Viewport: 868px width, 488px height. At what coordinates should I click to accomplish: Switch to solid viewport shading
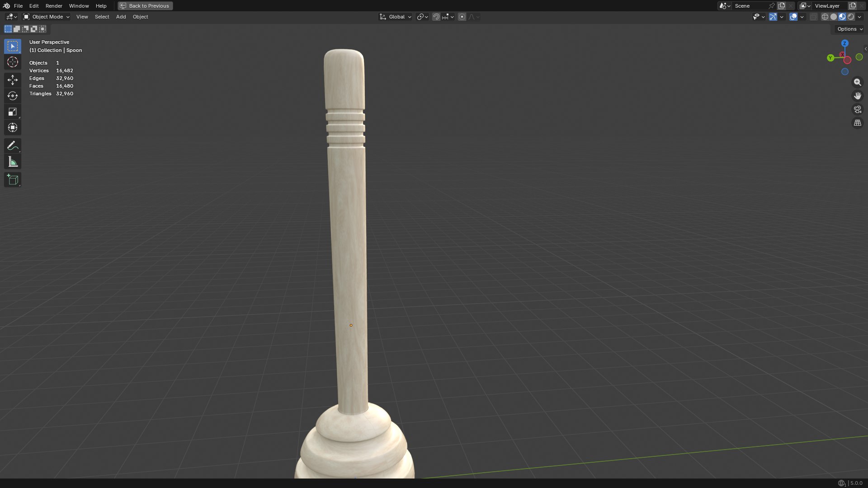(x=833, y=17)
